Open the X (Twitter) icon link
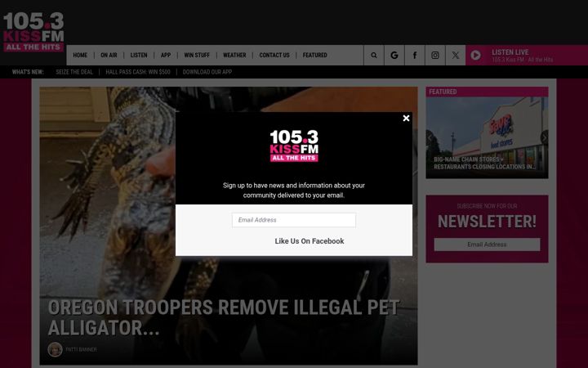The height and width of the screenshot is (368, 588). pyautogui.click(x=455, y=56)
